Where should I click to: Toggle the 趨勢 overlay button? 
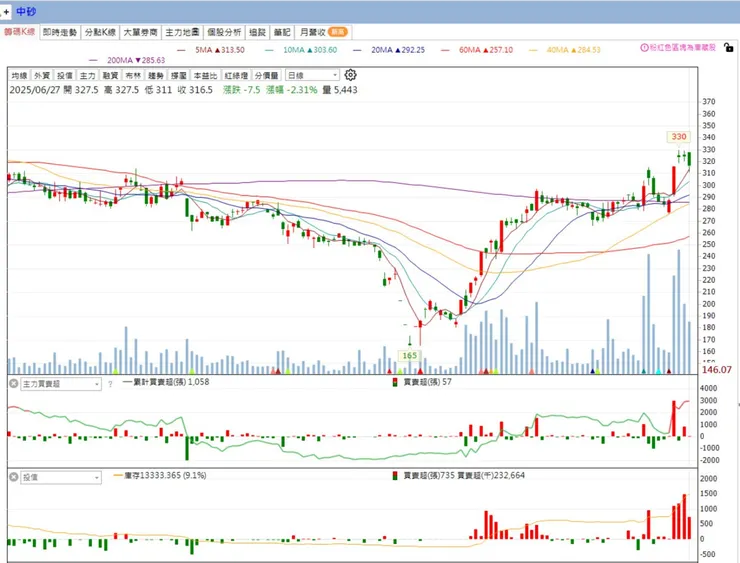tap(155, 76)
